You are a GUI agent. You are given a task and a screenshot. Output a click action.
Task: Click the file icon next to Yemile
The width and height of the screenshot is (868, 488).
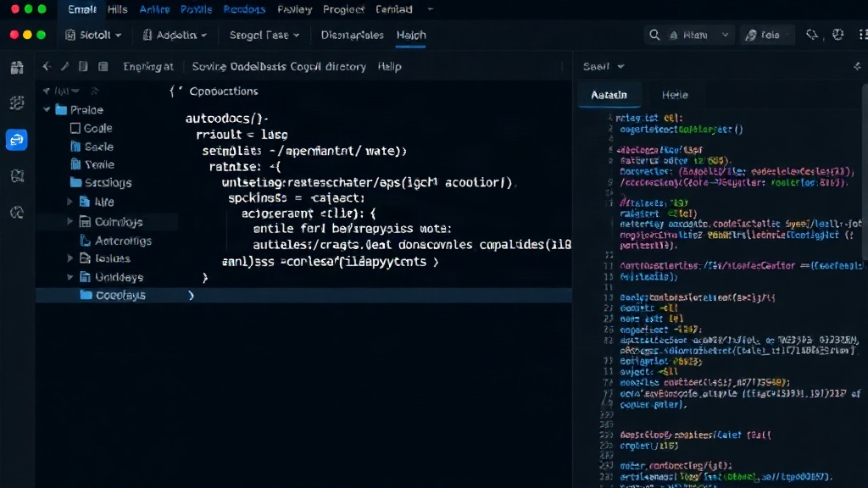coord(75,164)
